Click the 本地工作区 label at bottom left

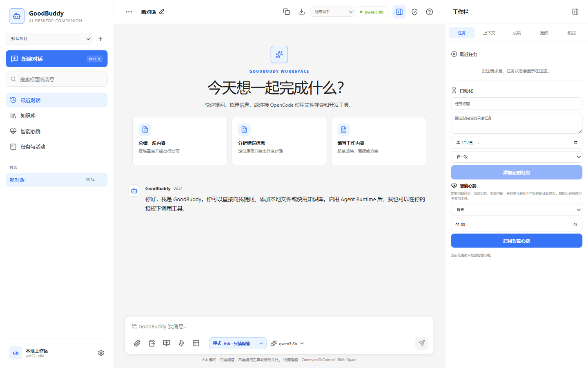(37, 351)
